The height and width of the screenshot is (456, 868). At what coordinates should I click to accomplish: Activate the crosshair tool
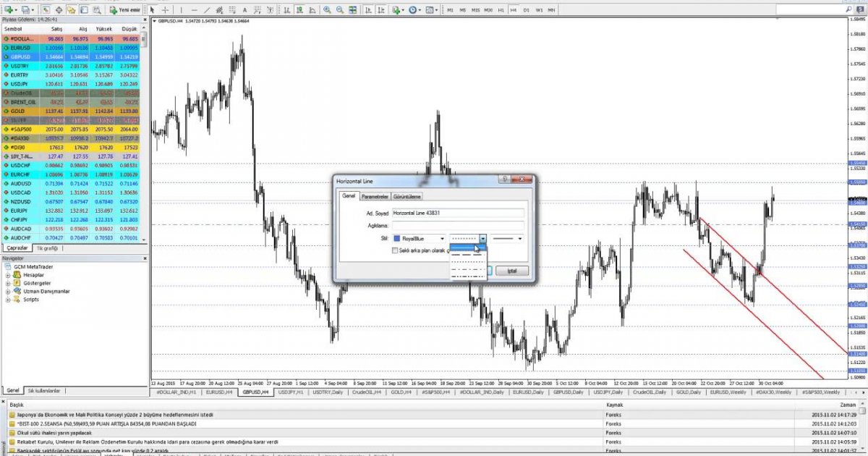(166, 10)
